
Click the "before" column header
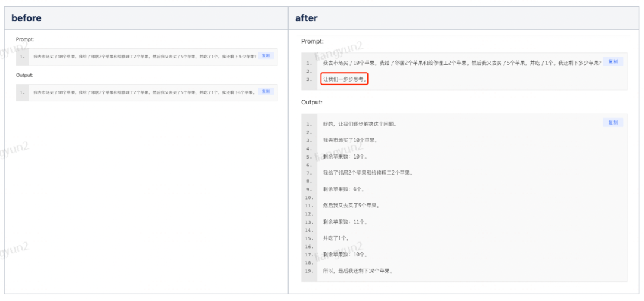[27, 18]
